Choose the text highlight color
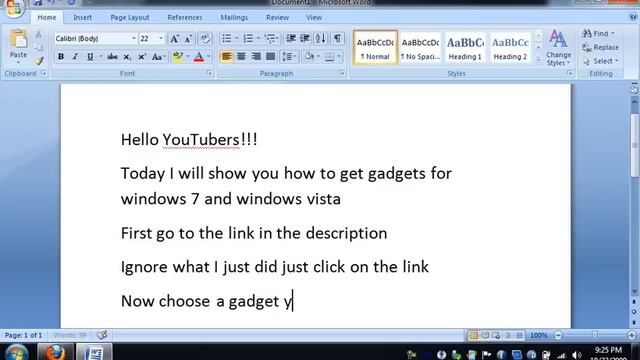 pos(178,57)
